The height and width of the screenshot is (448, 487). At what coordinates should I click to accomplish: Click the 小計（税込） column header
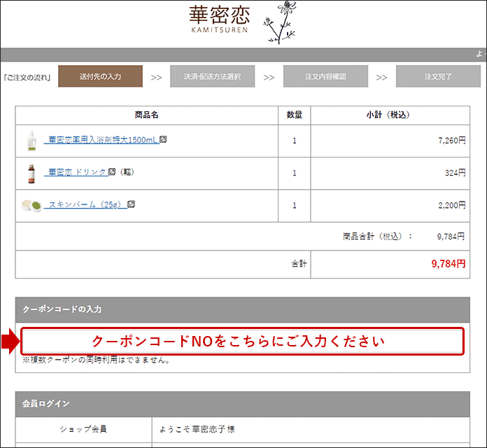(x=390, y=115)
